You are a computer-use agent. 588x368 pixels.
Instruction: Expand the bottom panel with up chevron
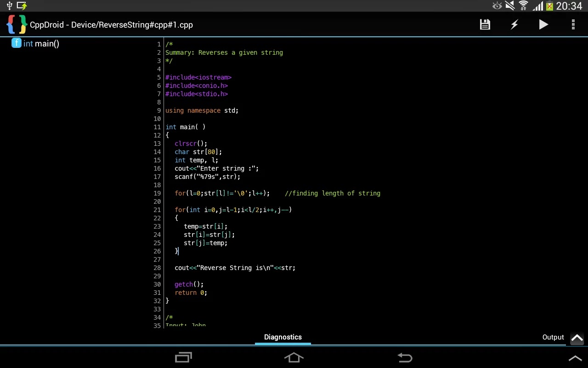point(577,338)
